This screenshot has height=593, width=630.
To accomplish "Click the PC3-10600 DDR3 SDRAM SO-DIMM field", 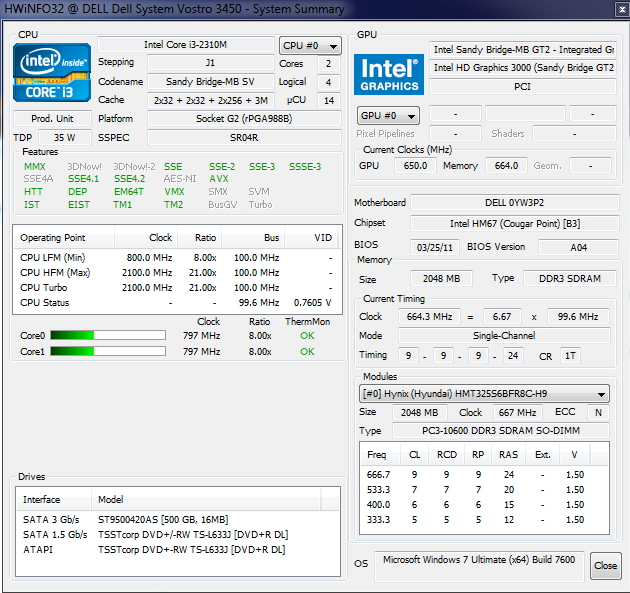I will click(x=500, y=431).
